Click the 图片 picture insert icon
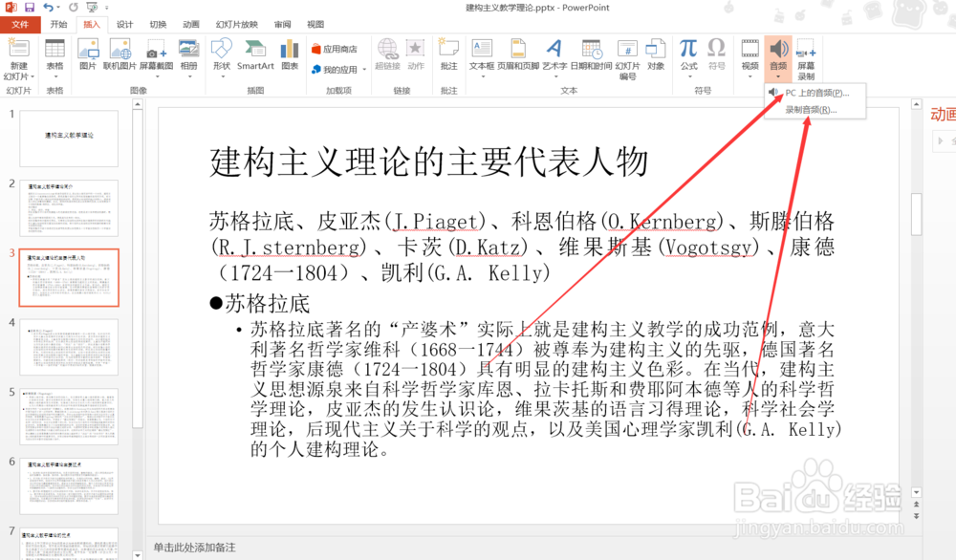 tap(88, 49)
